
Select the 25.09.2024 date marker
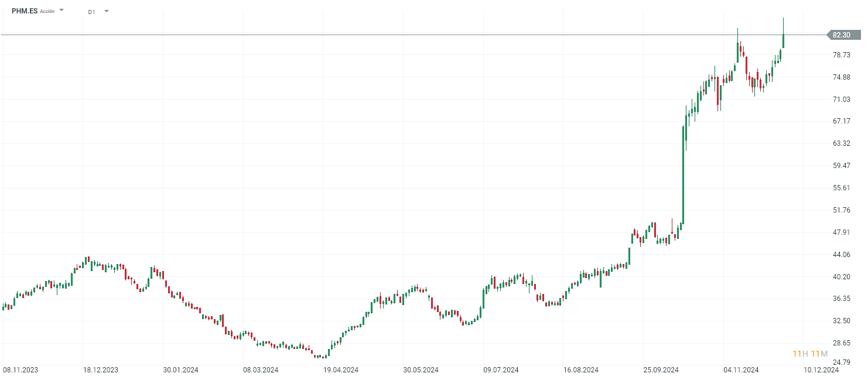click(661, 370)
